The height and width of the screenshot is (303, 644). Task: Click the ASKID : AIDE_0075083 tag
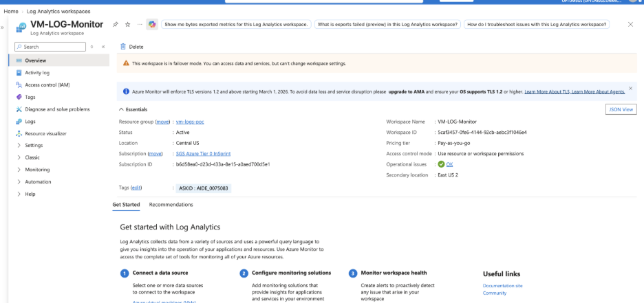coord(204,189)
